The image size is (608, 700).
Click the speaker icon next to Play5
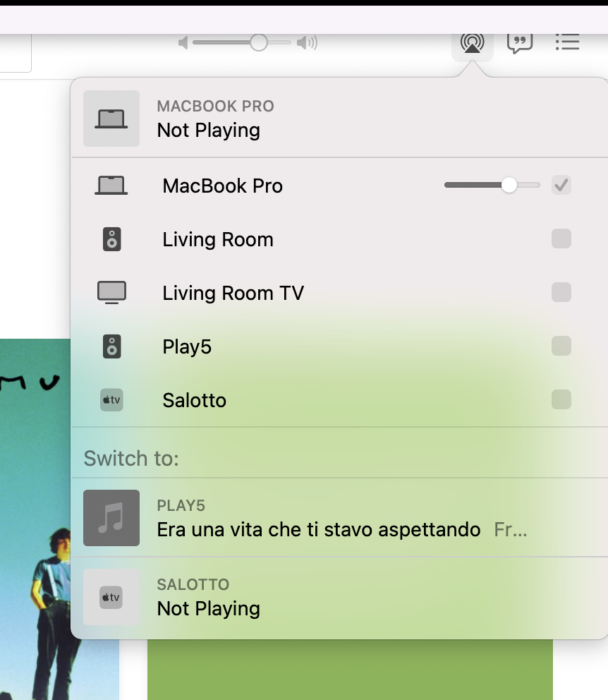(x=111, y=346)
